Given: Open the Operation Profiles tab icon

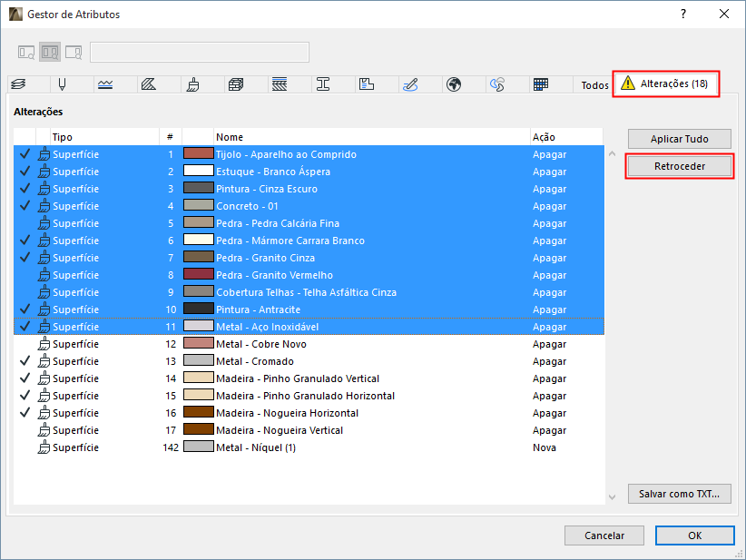Looking at the screenshot, I should 497,84.
